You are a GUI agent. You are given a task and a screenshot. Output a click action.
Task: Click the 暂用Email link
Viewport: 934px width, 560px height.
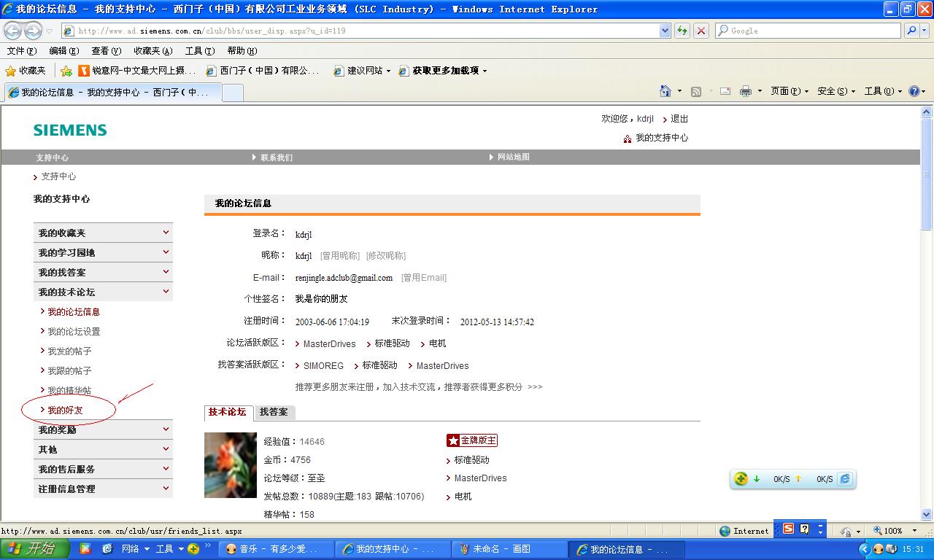pyautogui.click(x=424, y=278)
